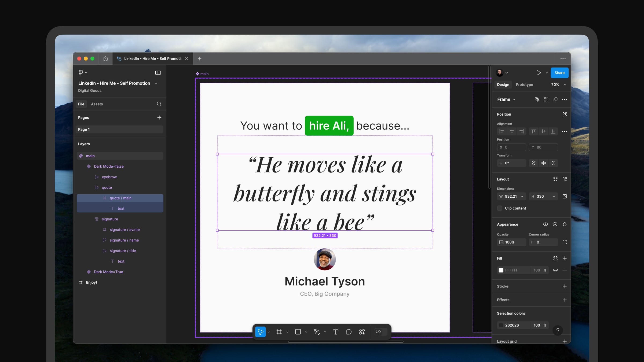Add a new page with plus icon
The image size is (644, 362).
click(x=159, y=118)
